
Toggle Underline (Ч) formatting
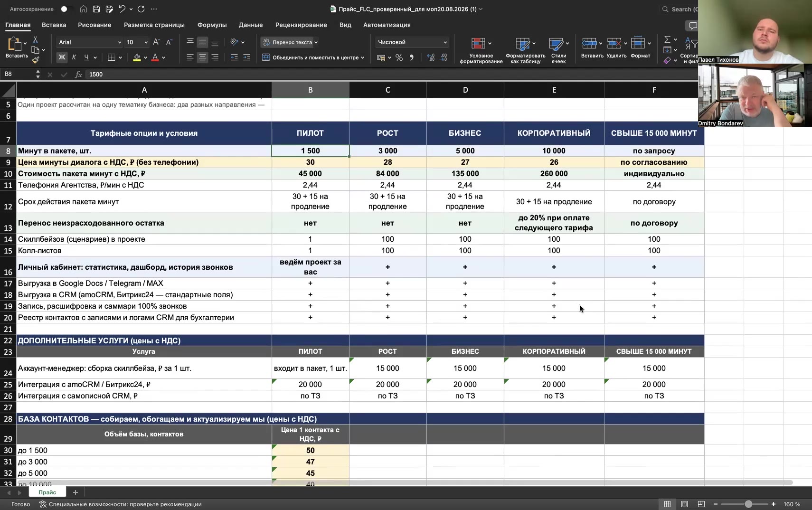tap(86, 57)
